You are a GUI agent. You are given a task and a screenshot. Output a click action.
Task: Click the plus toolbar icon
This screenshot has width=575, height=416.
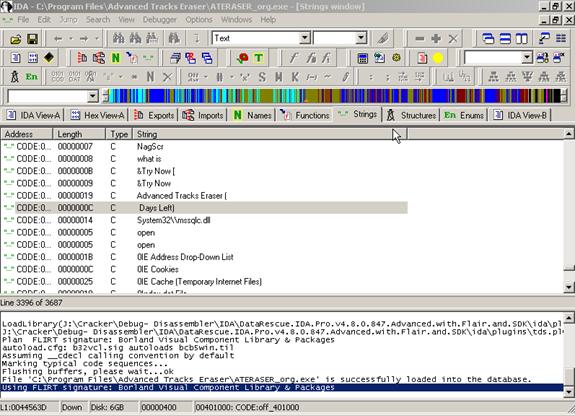[436, 39]
